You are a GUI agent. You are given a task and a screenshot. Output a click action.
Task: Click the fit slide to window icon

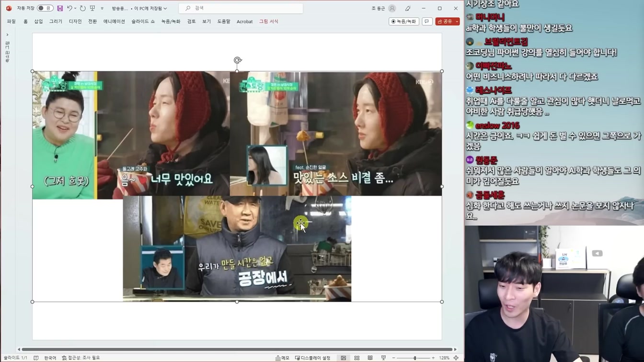point(456,358)
